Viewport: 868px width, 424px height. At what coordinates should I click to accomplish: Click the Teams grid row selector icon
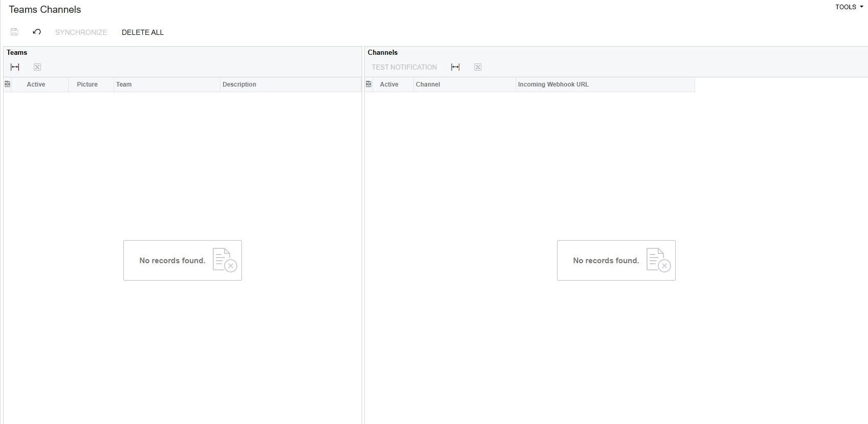tap(8, 84)
